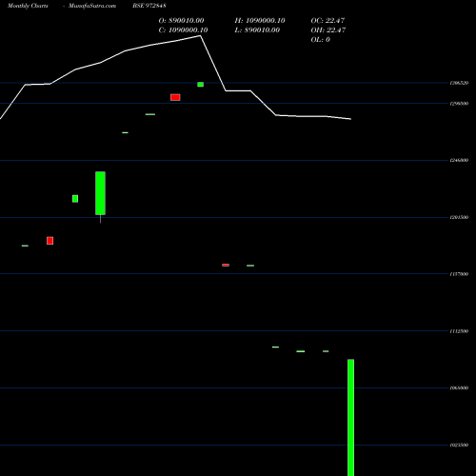Click the 'OL: 0' readout
476x476 pixels.
[x=321, y=39]
